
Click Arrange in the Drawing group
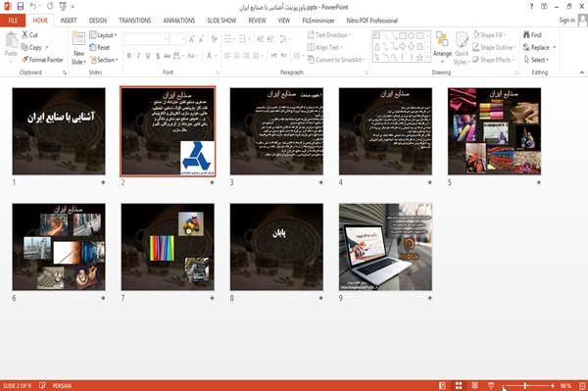442,48
